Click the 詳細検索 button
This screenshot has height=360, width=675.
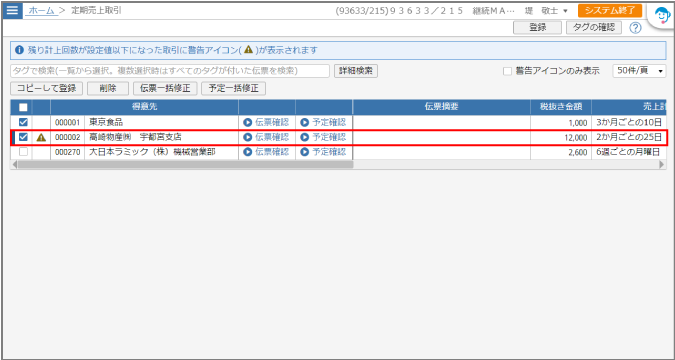pos(356,71)
